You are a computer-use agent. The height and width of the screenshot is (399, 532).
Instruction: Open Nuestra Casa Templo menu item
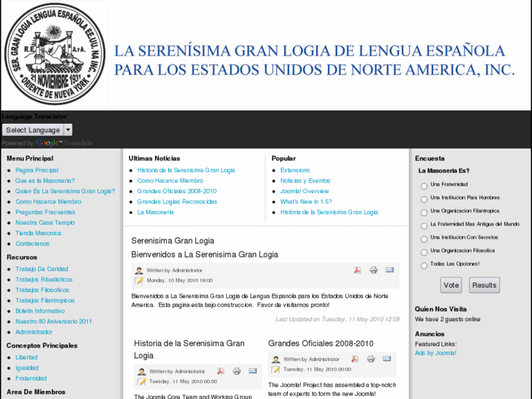45,223
